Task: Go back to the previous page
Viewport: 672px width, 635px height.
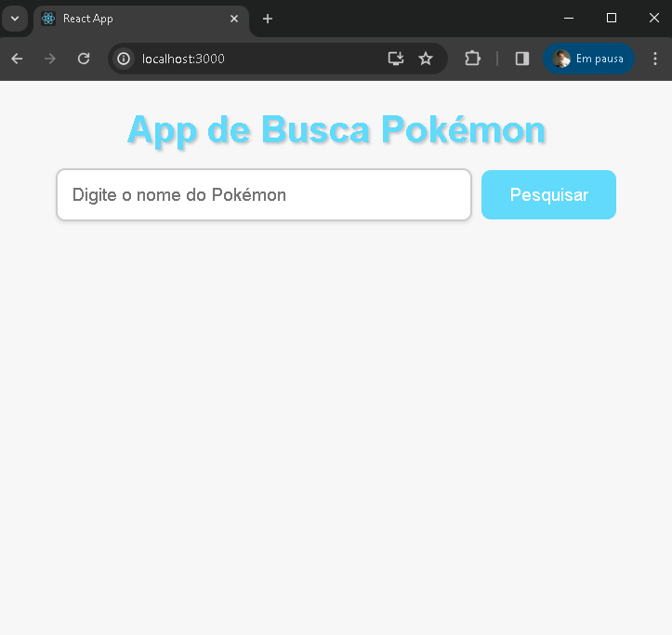Action: pyautogui.click(x=17, y=59)
